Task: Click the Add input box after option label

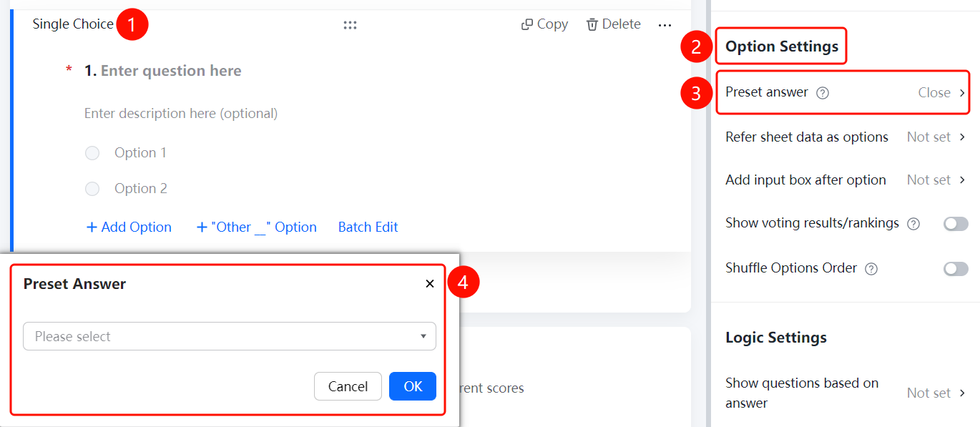Action: 805,180
